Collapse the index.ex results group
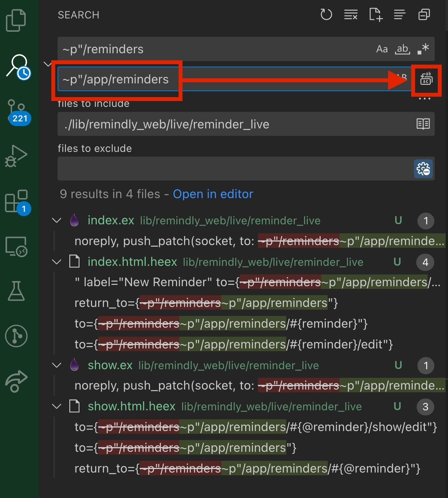The width and height of the screenshot is (448, 498). pos(57,220)
